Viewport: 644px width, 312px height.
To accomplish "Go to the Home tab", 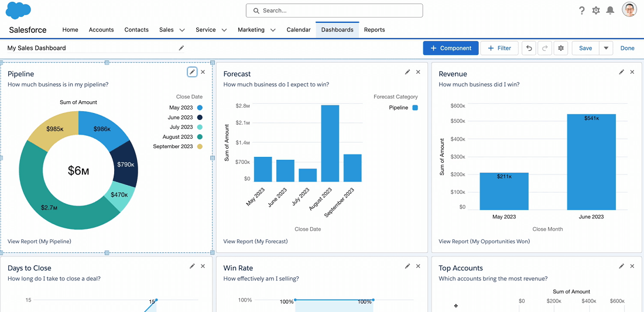I will tap(70, 29).
